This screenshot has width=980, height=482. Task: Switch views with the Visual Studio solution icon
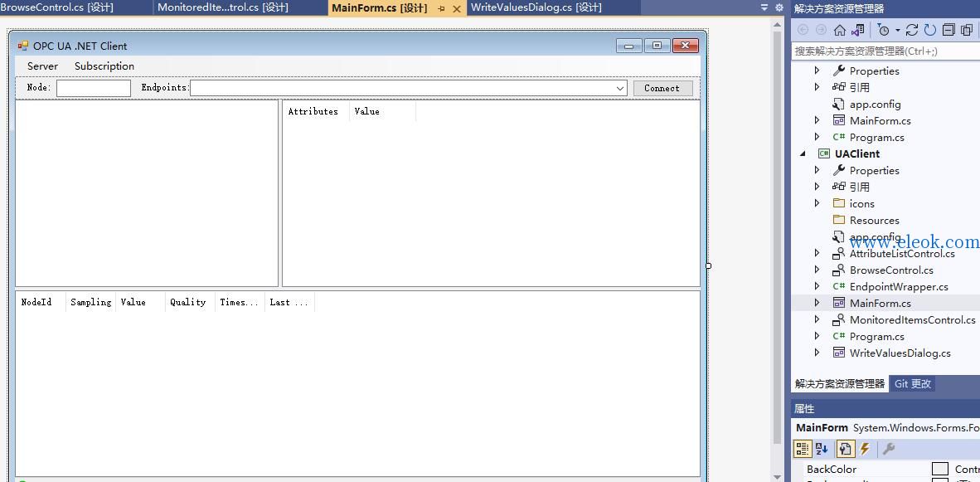tap(857, 30)
